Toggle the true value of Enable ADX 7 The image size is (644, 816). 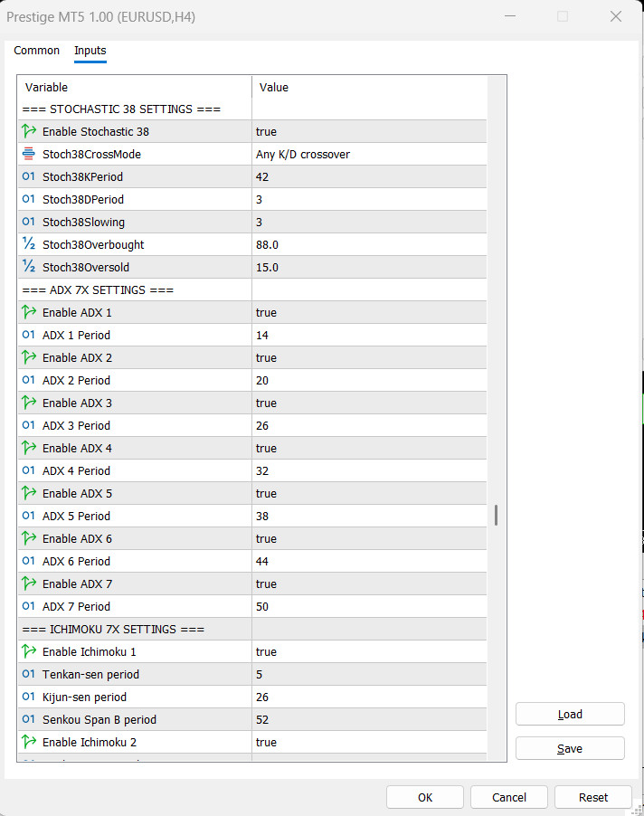coord(369,584)
